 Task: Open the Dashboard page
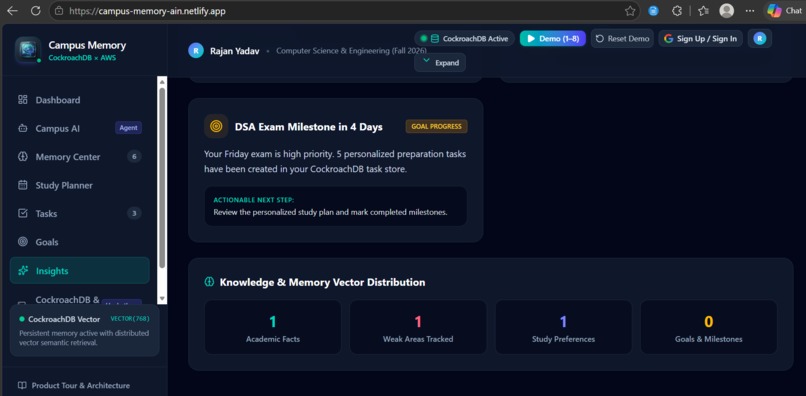(80, 100)
